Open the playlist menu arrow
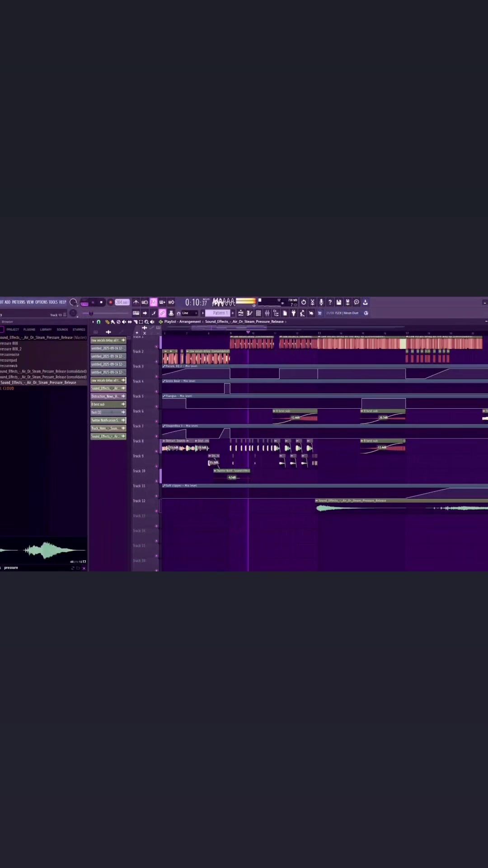The height and width of the screenshot is (868, 488). (x=93, y=322)
